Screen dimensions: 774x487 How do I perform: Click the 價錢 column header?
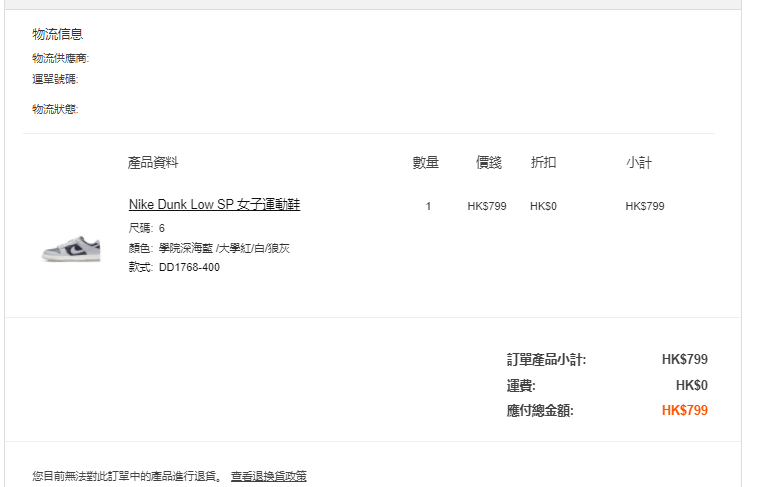489,162
